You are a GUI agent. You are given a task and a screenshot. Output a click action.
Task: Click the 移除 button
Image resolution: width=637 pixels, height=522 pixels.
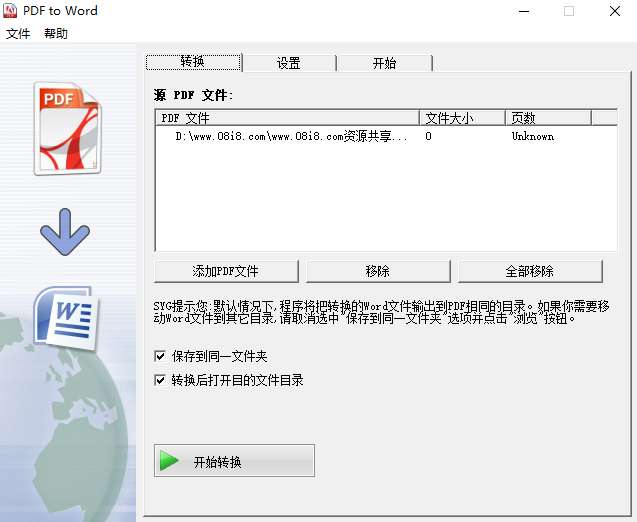click(378, 271)
